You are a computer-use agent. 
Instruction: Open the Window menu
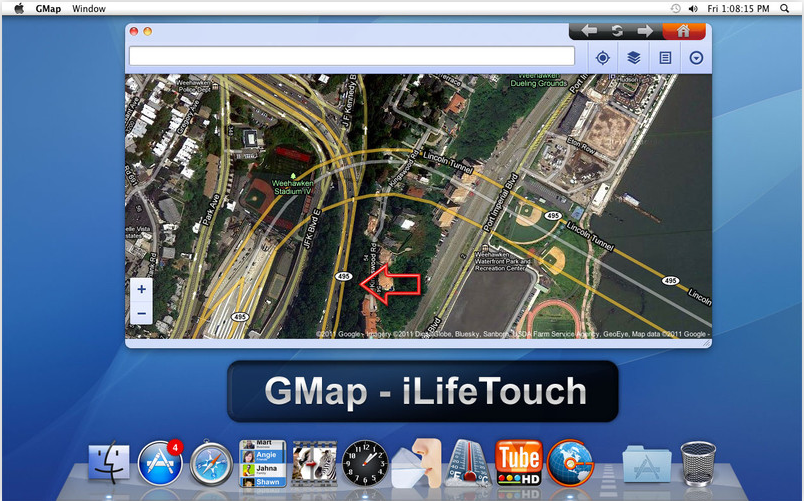[x=89, y=9]
